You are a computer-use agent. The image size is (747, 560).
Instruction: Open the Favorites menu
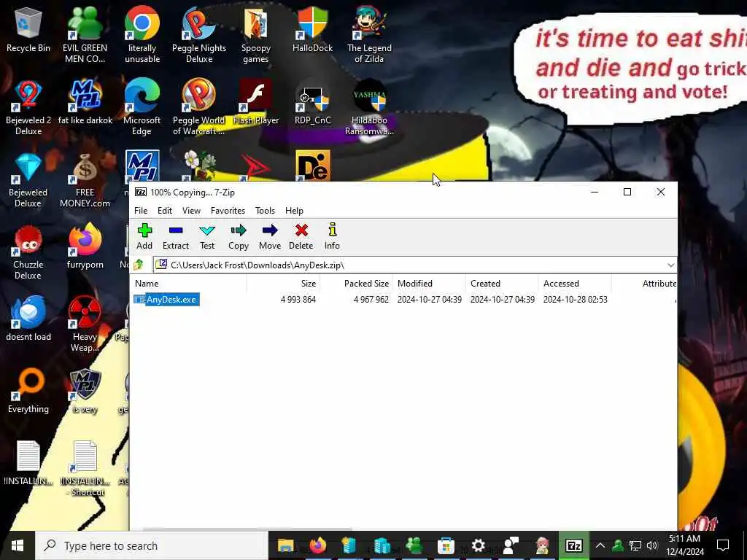click(x=228, y=211)
